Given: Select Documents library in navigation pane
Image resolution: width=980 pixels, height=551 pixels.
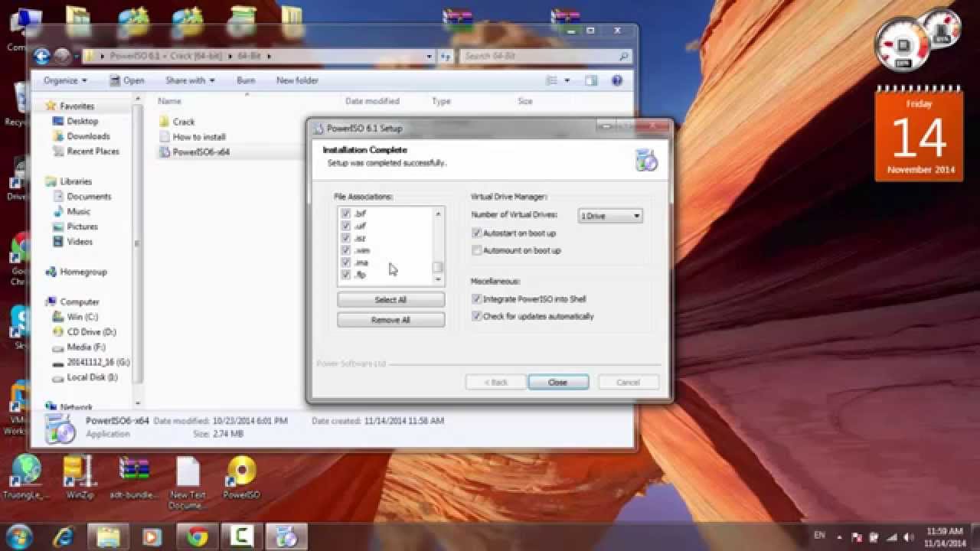Looking at the screenshot, I should [x=89, y=197].
